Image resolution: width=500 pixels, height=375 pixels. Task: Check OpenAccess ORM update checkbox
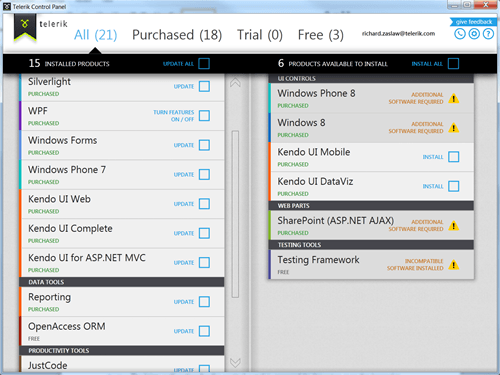(x=204, y=331)
